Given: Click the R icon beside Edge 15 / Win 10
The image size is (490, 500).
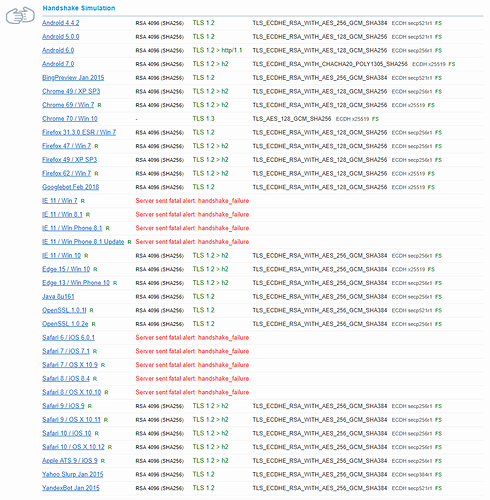Looking at the screenshot, I should click(95, 269).
